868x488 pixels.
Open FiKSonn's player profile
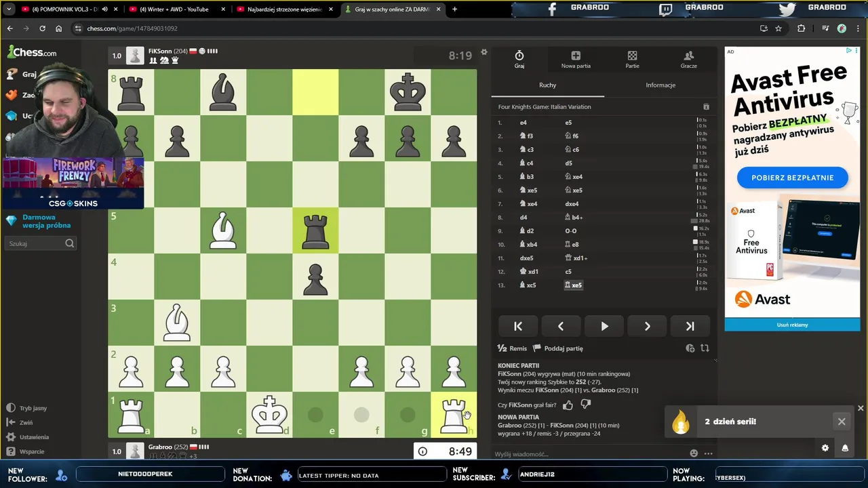tap(160, 51)
